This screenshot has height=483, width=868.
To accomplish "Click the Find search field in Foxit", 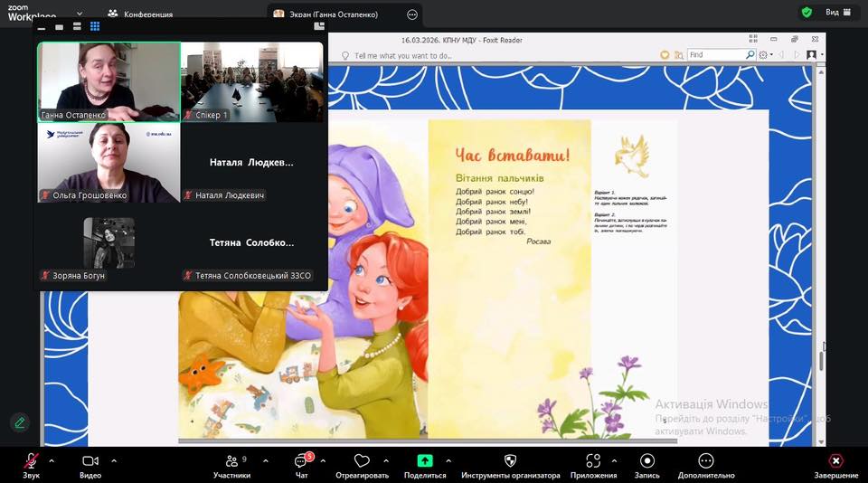I will [x=715, y=55].
